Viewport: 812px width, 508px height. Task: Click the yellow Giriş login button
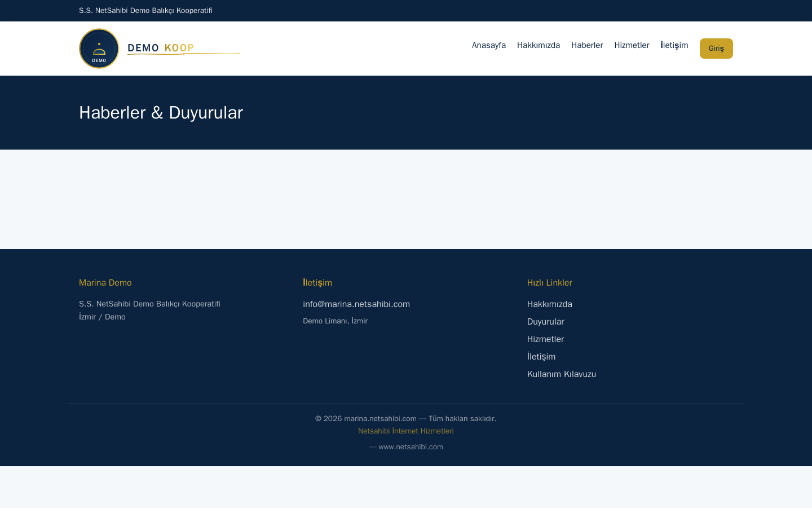716,49
